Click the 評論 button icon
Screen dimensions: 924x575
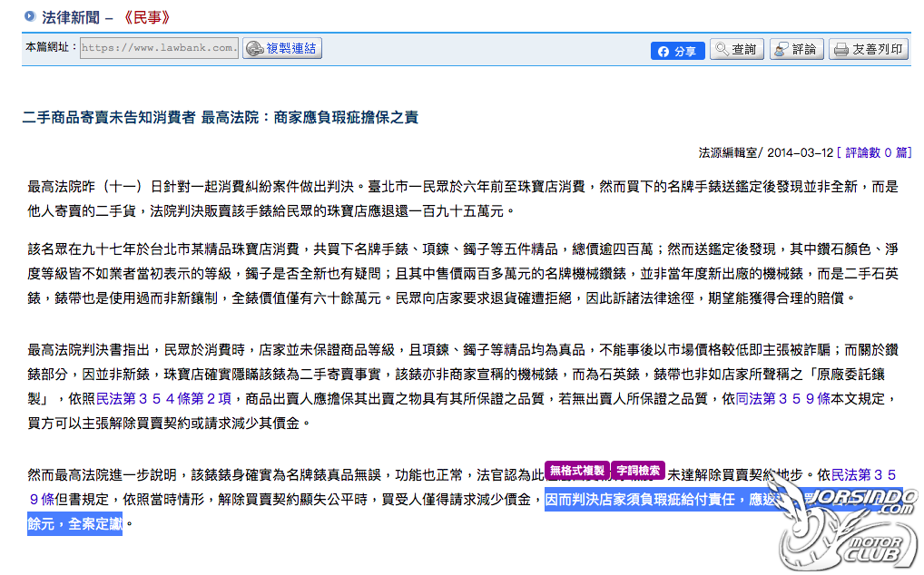point(781,50)
